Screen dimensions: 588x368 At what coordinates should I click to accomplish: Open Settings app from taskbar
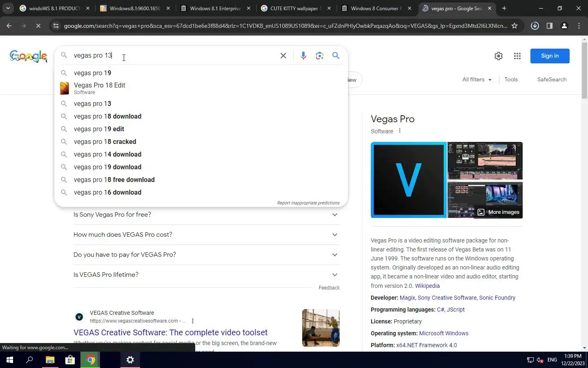[x=130, y=360]
